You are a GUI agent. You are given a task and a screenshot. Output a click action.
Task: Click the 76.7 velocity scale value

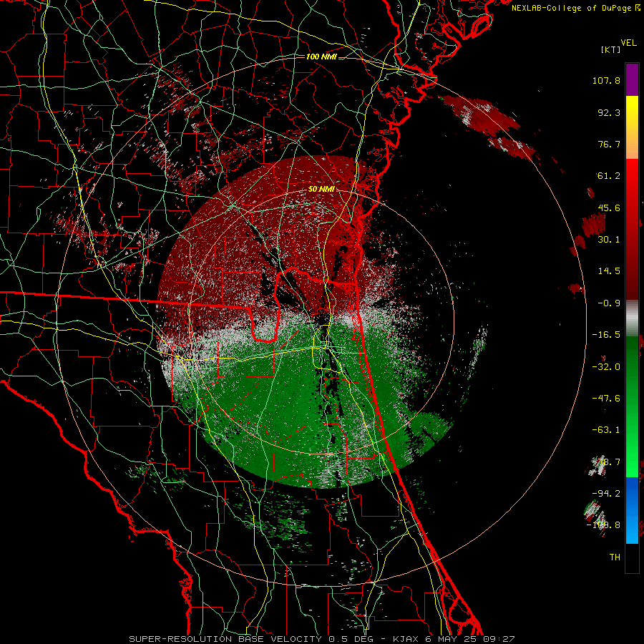tap(609, 144)
